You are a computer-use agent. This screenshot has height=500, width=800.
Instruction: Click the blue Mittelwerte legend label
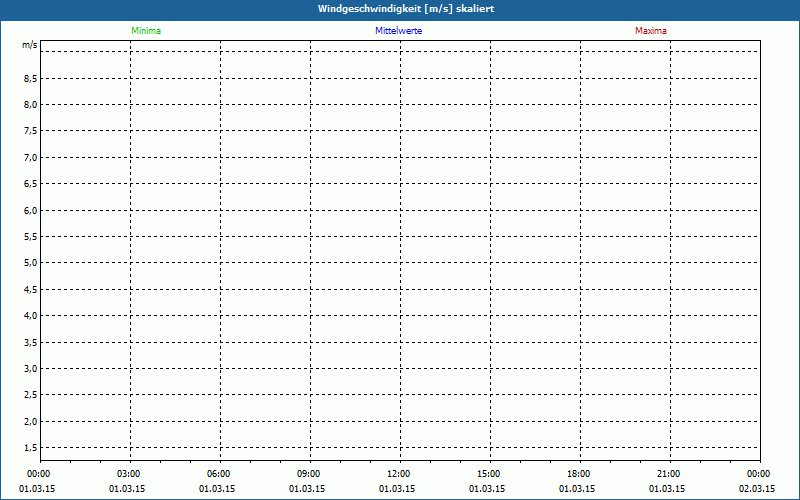pyautogui.click(x=398, y=31)
